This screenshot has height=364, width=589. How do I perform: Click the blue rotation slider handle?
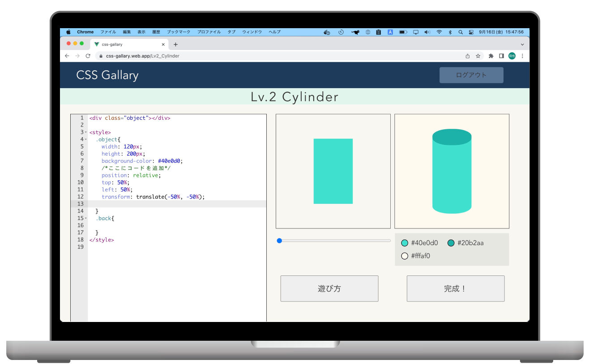279,241
